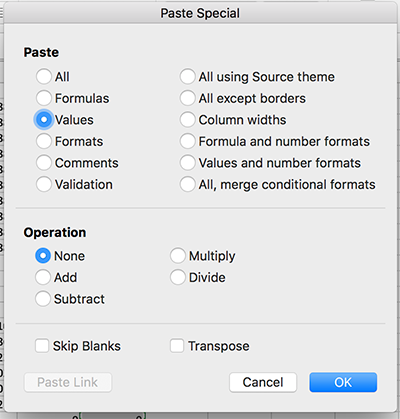Choose the Validation radio button
Image resolution: width=400 pixels, height=419 pixels.
coord(44,184)
